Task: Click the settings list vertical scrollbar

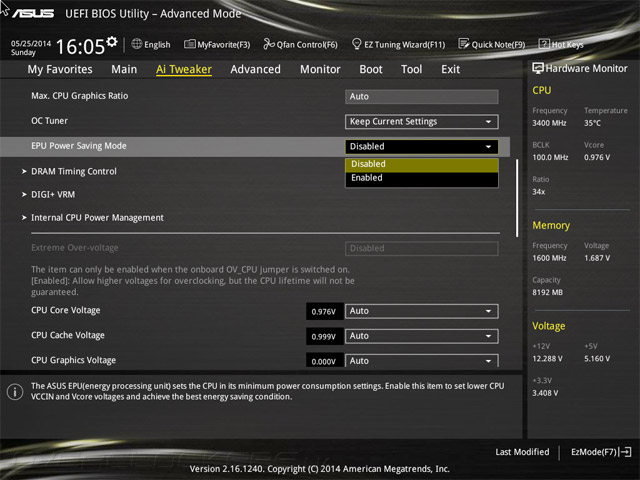Action: tap(517, 198)
